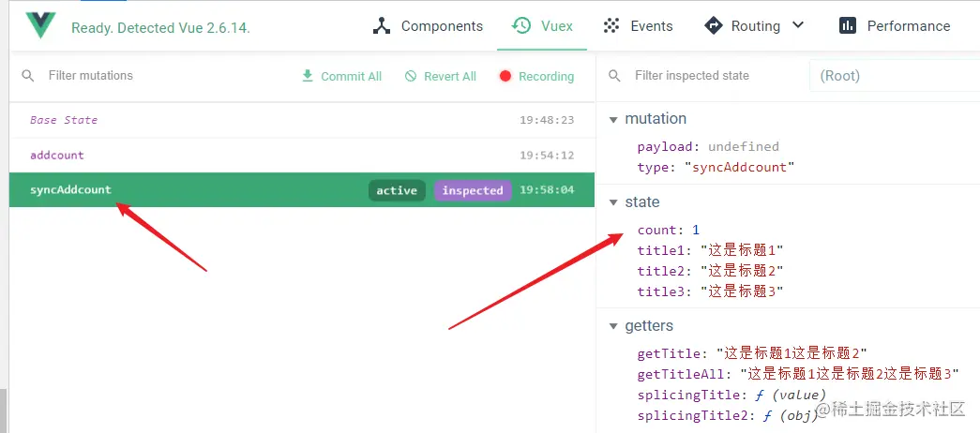Collapse the mutation section
This screenshot has height=433, width=980.
pos(613,119)
